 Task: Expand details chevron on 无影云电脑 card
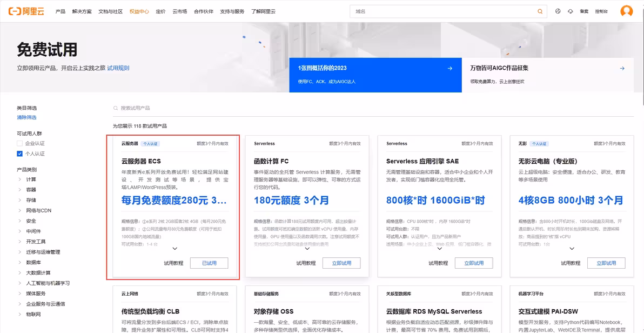point(572,248)
